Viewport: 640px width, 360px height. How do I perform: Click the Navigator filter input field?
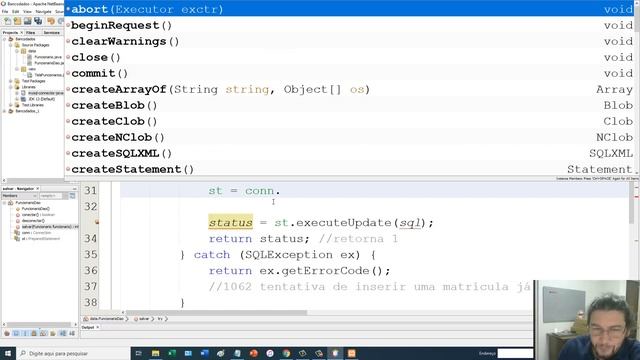tap(52, 196)
